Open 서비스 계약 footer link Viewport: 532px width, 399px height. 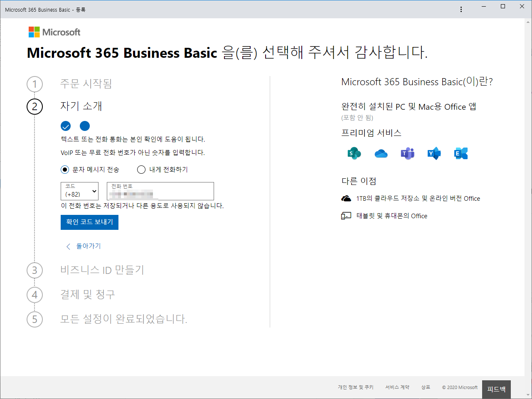pos(397,387)
